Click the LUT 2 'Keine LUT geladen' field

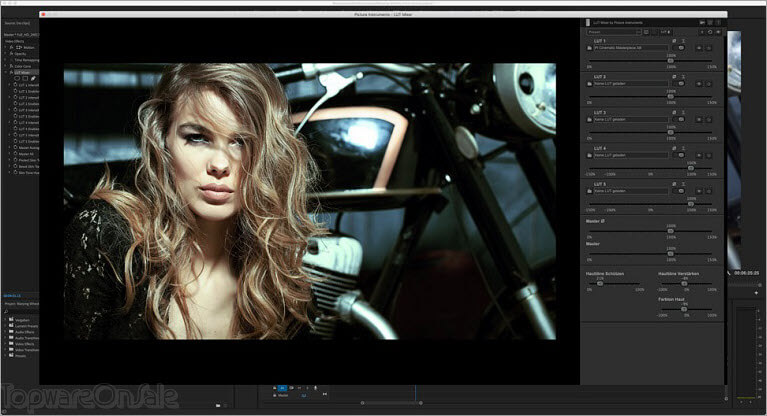(x=631, y=84)
